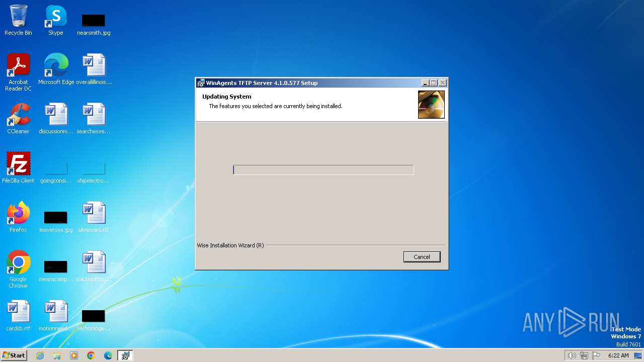The height and width of the screenshot is (362, 644).
Task: Click the Show desktop button
Action: click(638, 355)
